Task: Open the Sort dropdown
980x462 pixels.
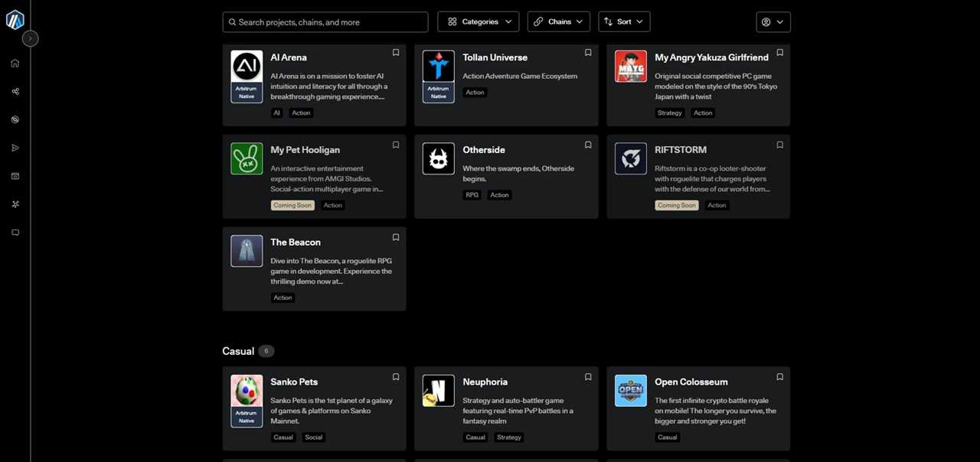Action: pyautogui.click(x=624, y=22)
